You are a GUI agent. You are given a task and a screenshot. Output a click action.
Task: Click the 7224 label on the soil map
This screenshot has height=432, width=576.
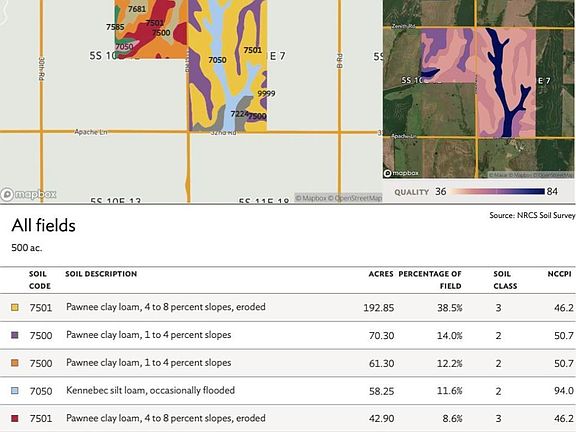coord(240,114)
